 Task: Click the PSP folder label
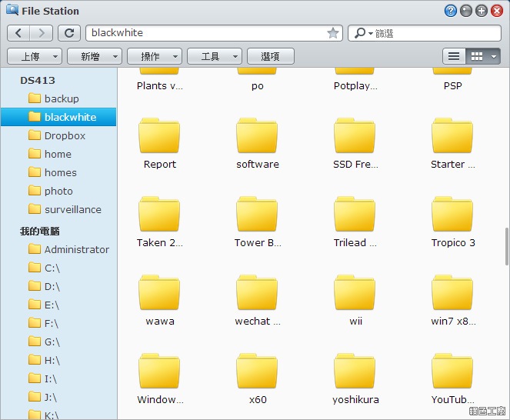tap(453, 85)
